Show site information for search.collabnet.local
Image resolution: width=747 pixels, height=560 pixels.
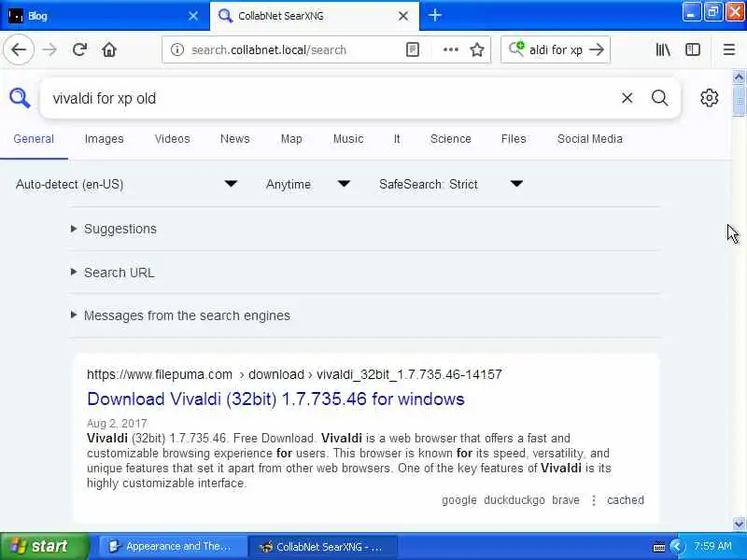click(x=177, y=49)
